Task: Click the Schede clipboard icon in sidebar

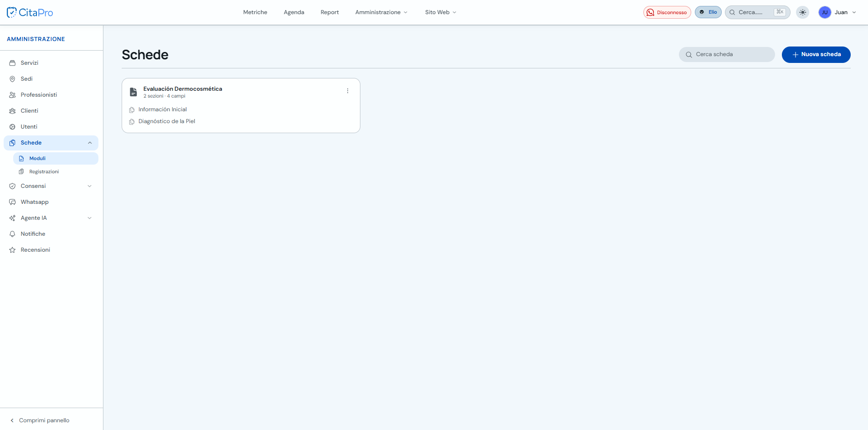Action: pos(12,143)
